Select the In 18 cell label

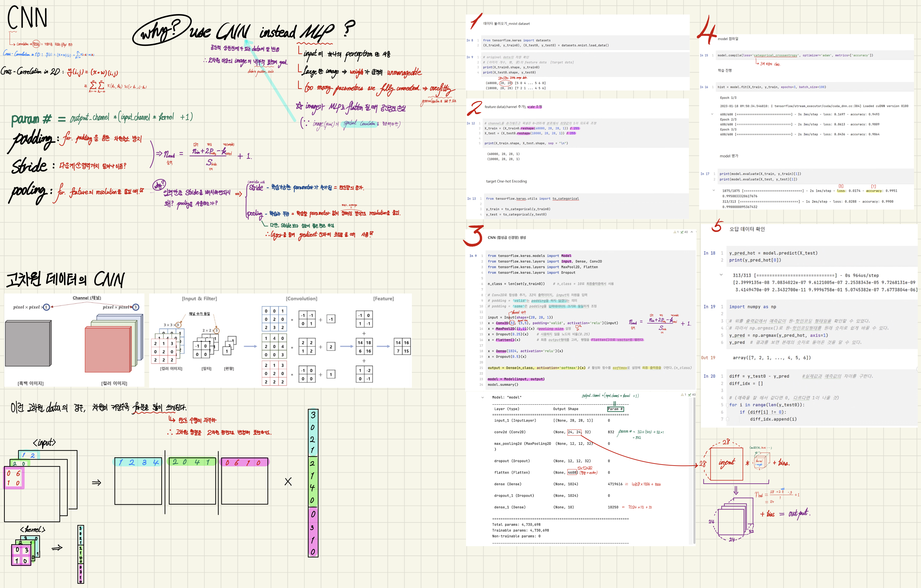[709, 253]
